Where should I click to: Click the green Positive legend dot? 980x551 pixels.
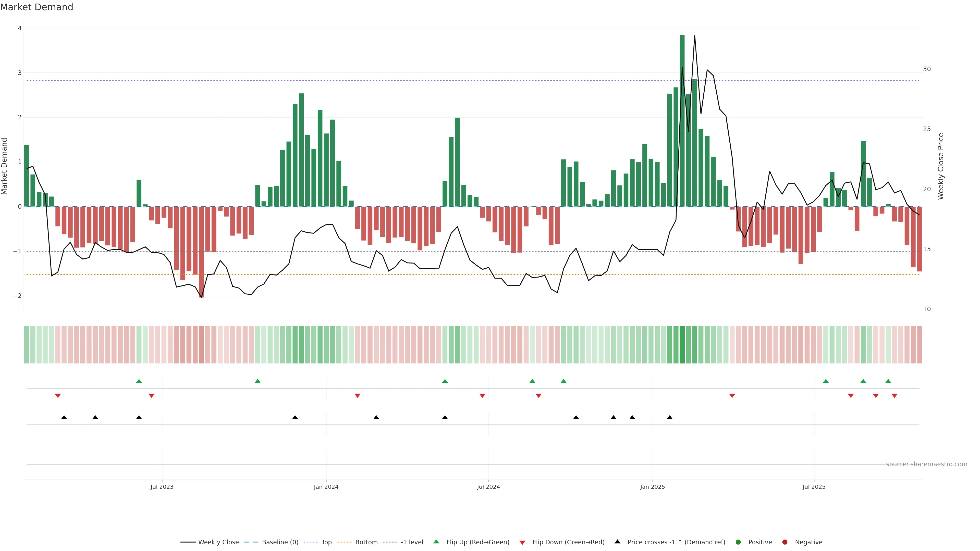(738, 542)
